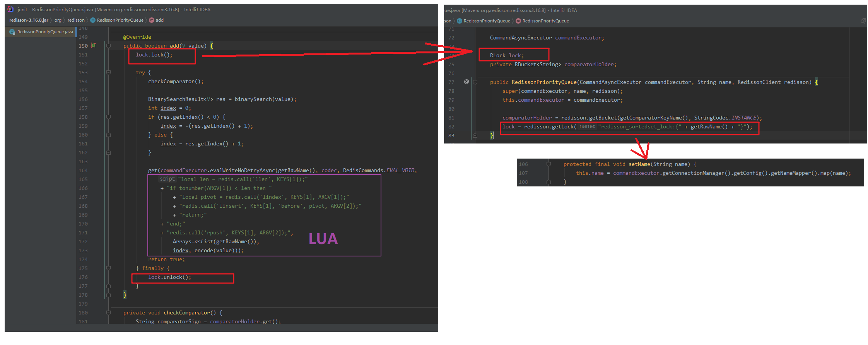The height and width of the screenshot is (345, 868).
Task: Select the RedissonPriorityQueue.java editor tab
Action: 41,32
